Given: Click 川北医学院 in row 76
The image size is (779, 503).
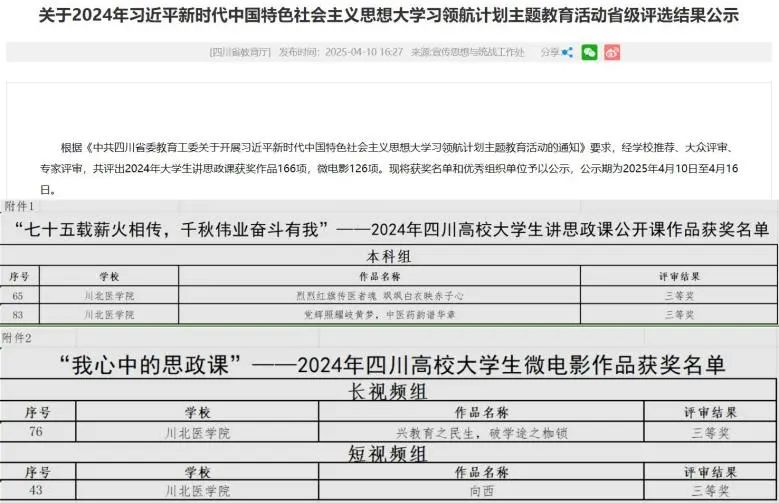Looking at the screenshot, I should 197,433.
